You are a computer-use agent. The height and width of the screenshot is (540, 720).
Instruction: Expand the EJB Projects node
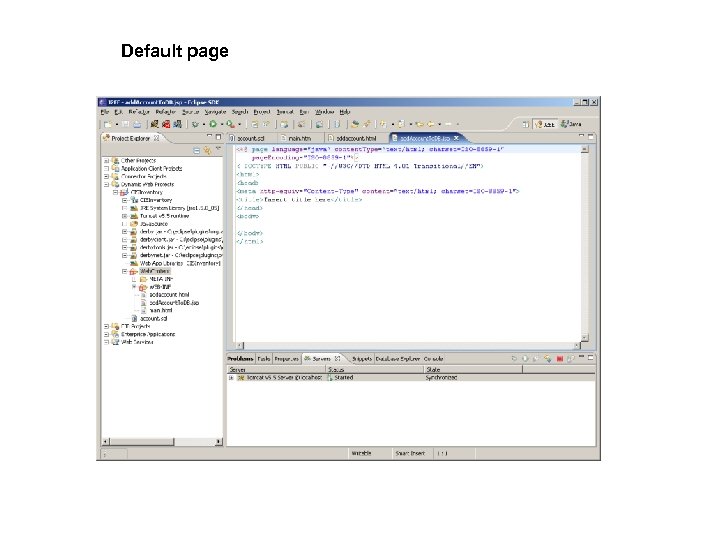pyautogui.click(x=107, y=326)
